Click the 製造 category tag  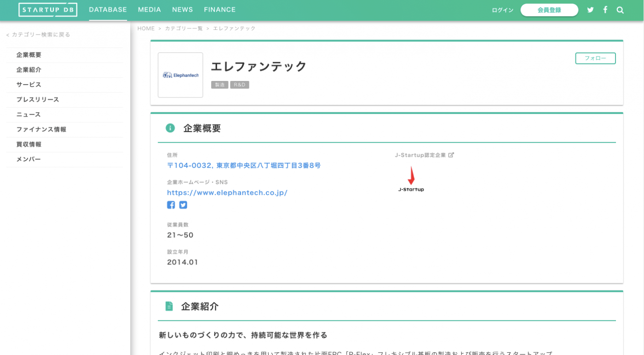tap(220, 85)
